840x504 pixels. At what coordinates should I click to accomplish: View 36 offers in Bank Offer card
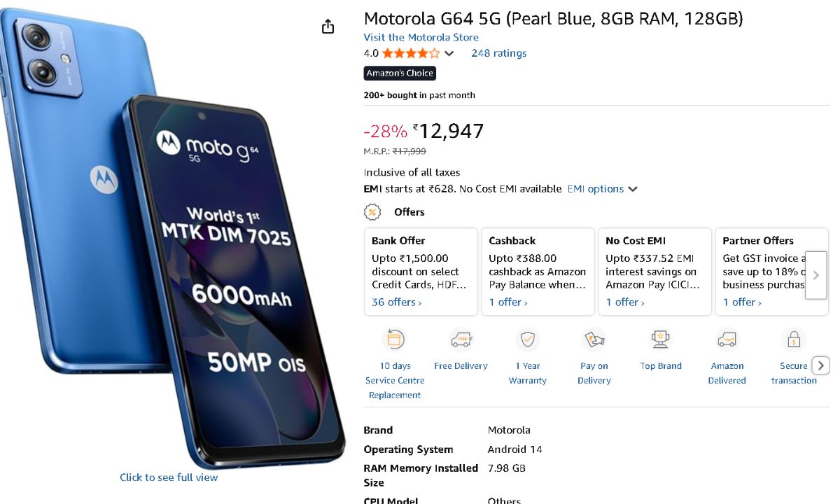(396, 302)
